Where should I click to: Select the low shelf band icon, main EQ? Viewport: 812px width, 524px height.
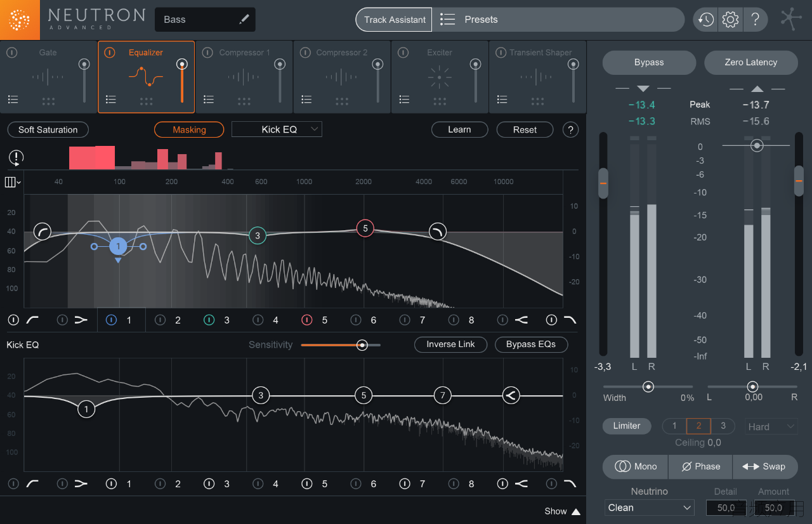81,320
